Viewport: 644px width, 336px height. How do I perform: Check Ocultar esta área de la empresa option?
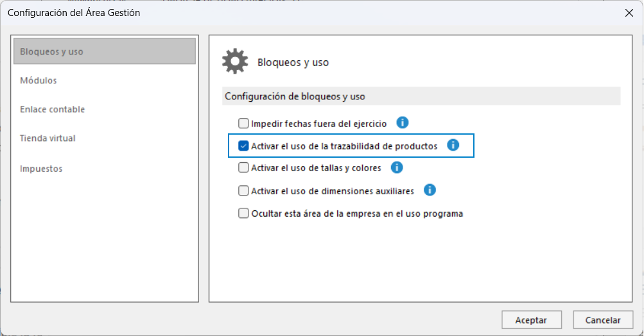tap(243, 214)
